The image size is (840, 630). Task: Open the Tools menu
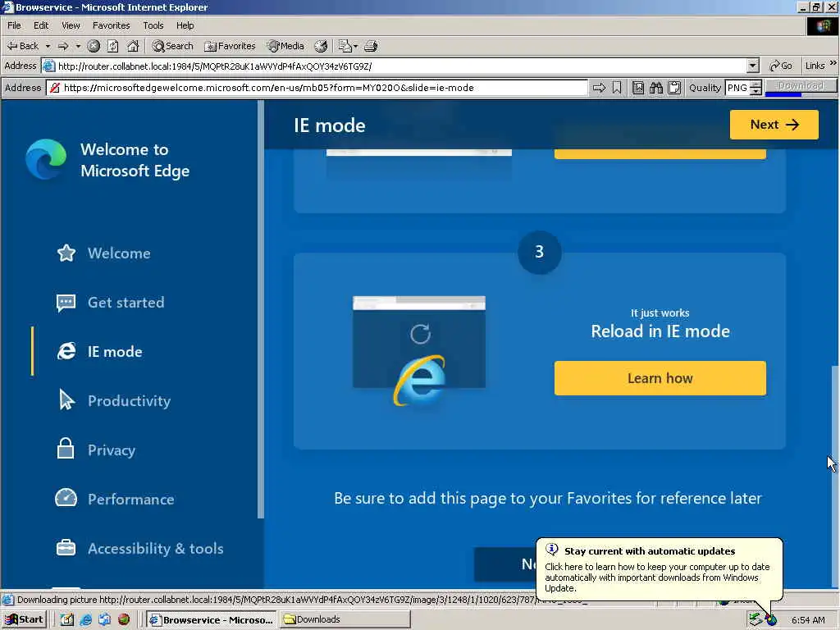(153, 25)
